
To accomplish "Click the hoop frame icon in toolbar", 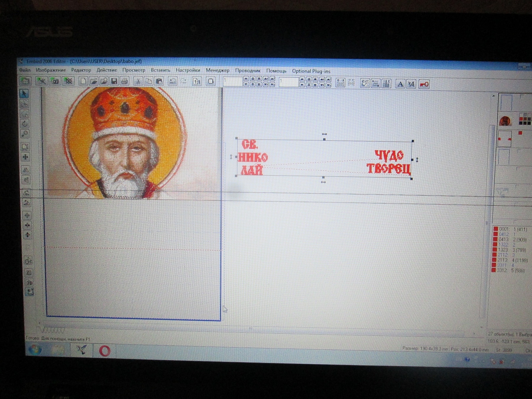I will tap(211, 82).
